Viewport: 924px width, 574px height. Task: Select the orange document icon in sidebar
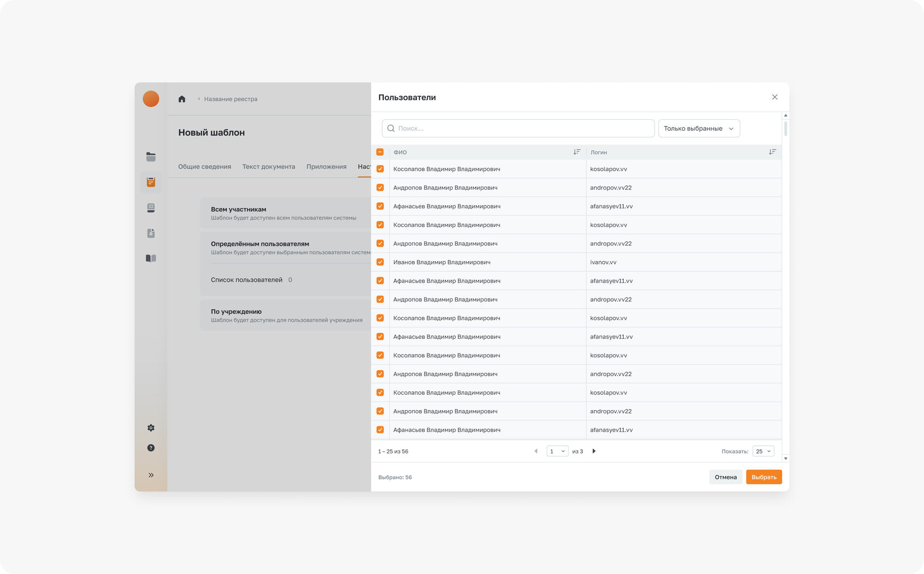151,182
